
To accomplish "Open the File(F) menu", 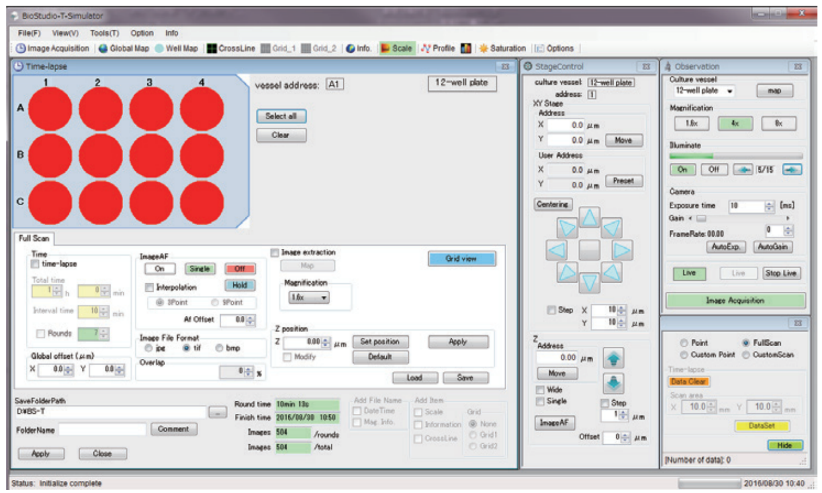I will pos(29,33).
